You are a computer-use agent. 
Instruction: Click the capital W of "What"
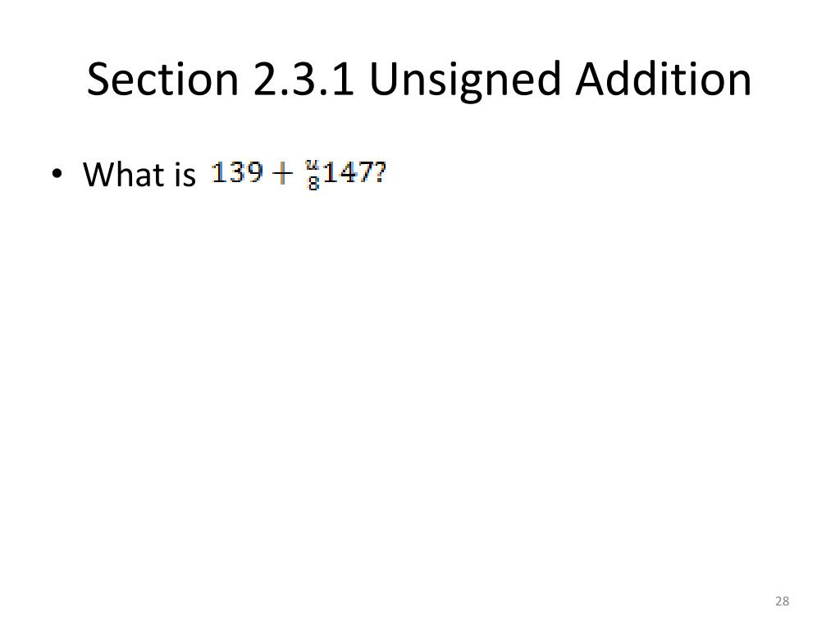(x=100, y=174)
